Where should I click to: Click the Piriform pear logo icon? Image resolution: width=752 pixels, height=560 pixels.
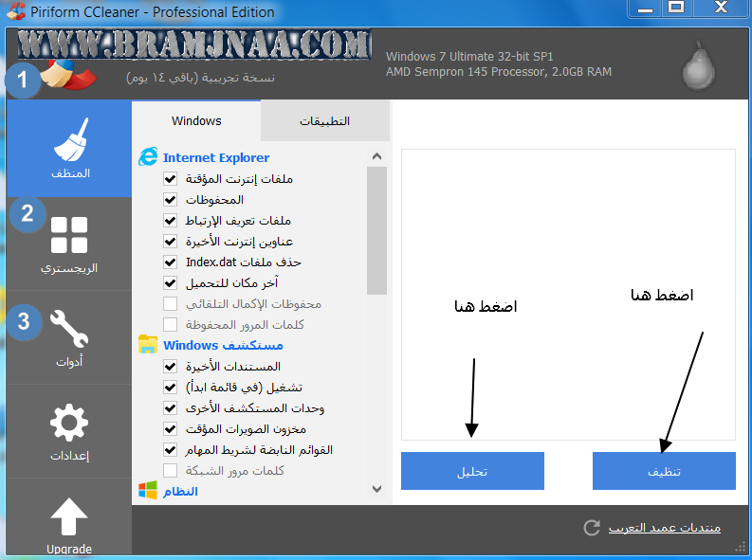coord(698,65)
